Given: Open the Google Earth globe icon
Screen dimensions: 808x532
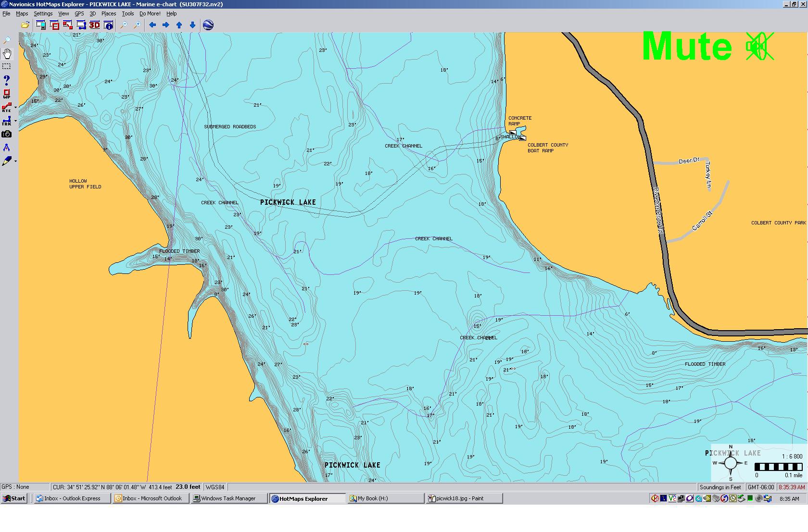Looking at the screenshot, I should pos(208,25).
